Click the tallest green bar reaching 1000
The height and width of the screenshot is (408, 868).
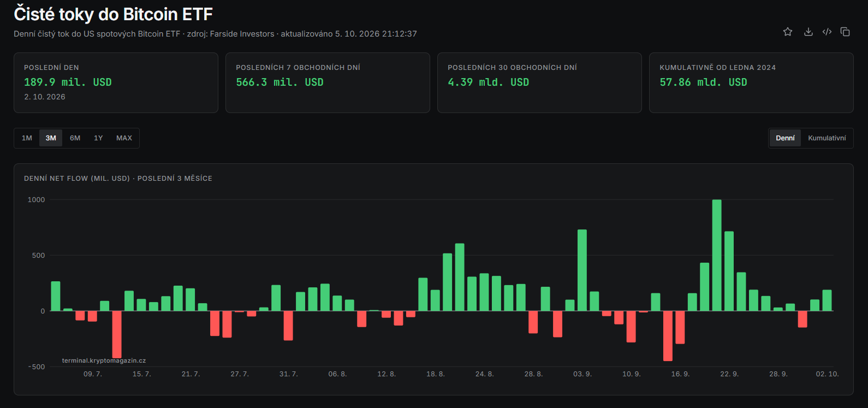717,255
